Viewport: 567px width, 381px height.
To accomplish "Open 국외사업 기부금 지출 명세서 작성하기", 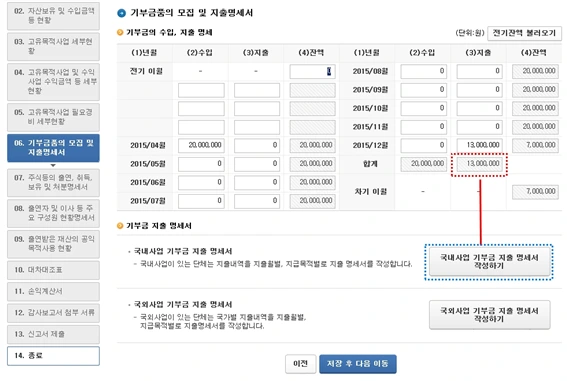I will tap(489, 315).
